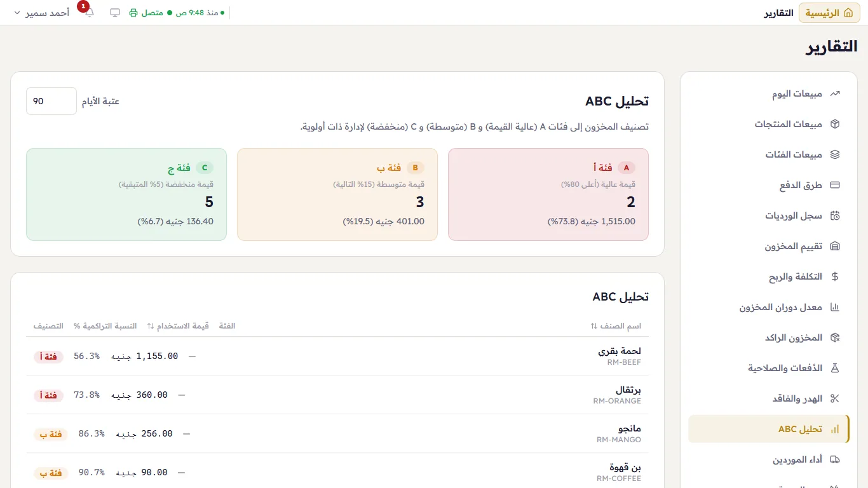Click the scissors icon beside الهدر والفاقد
Viewport: 868px width, 488px height.
835,398
